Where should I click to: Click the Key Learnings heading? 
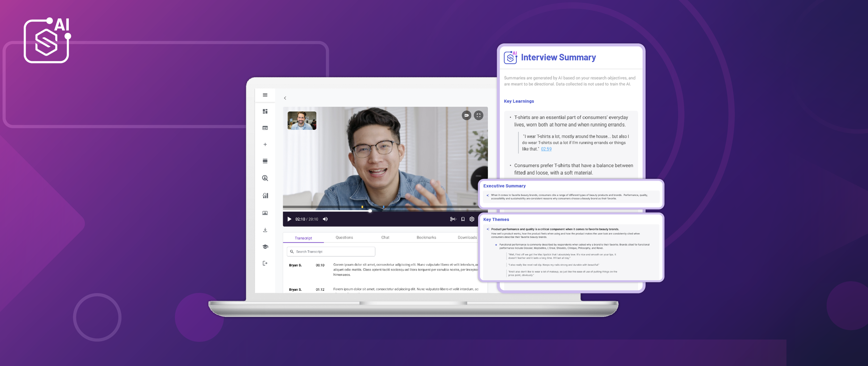click(x=519, y=101)
